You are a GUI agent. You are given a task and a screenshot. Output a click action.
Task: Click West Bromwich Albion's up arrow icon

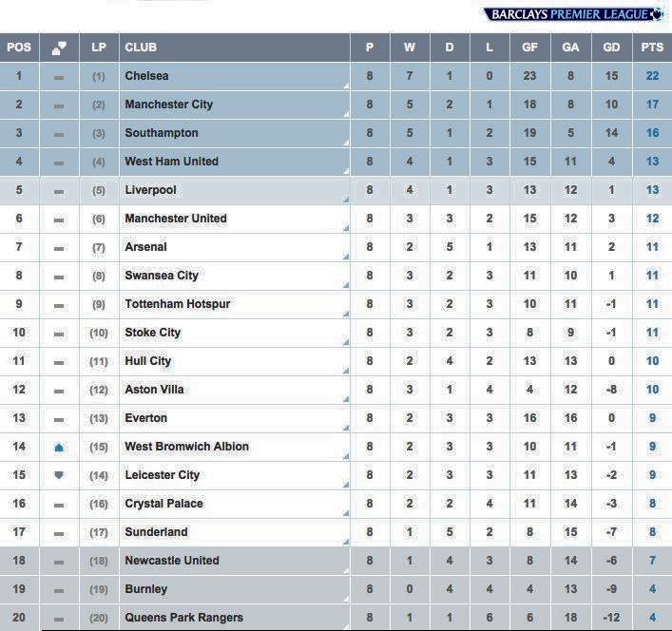pyautogui.click(x=59, y=448)
